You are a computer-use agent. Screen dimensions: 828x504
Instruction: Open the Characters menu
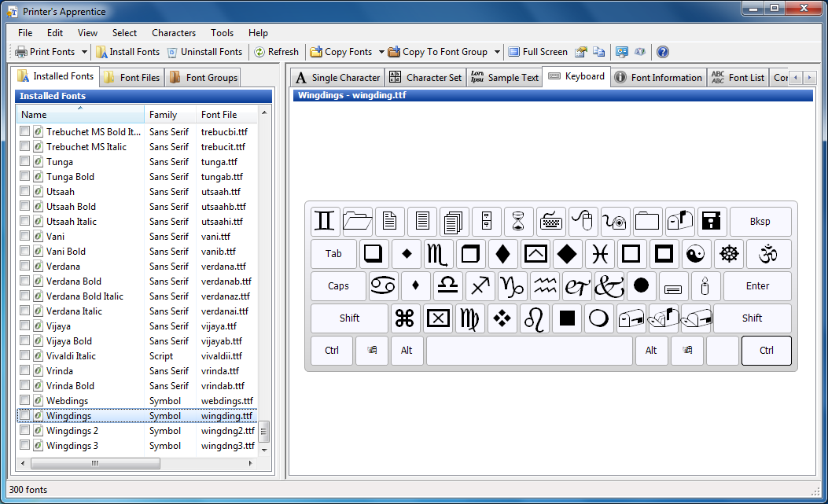174,33
